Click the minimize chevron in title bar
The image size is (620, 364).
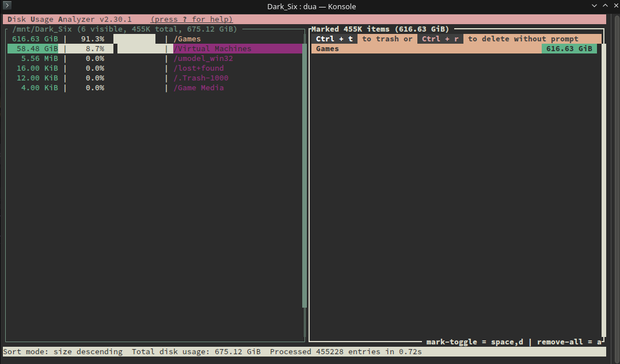coord(594,6)
